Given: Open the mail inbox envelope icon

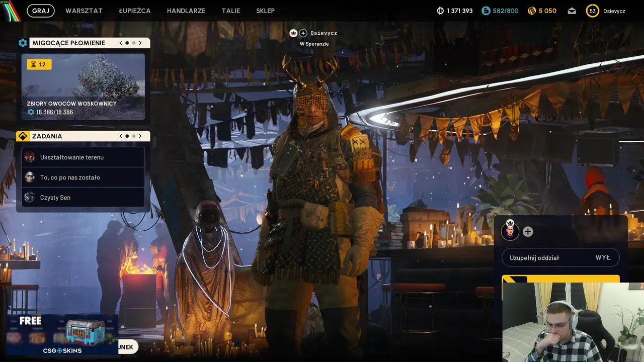Looking at the screenshot, I should 572,11.
